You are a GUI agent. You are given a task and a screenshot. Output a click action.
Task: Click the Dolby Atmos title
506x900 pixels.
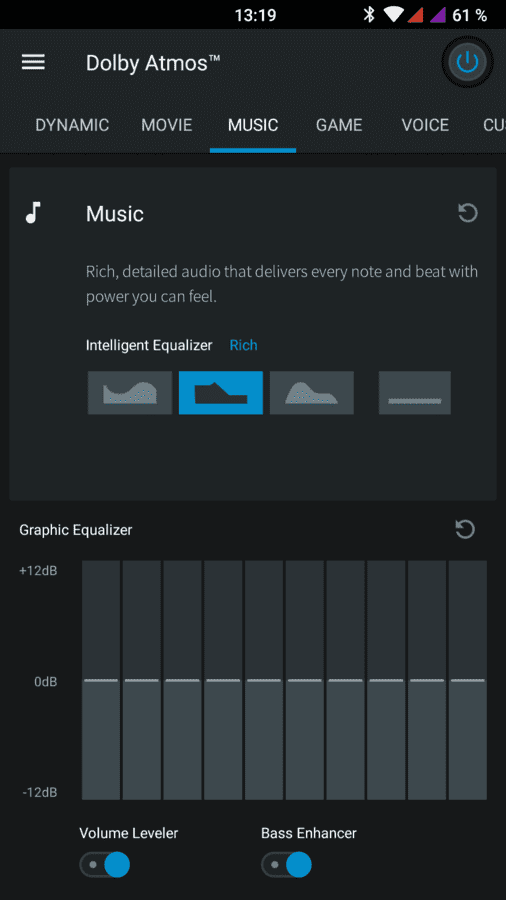(153, 63)
